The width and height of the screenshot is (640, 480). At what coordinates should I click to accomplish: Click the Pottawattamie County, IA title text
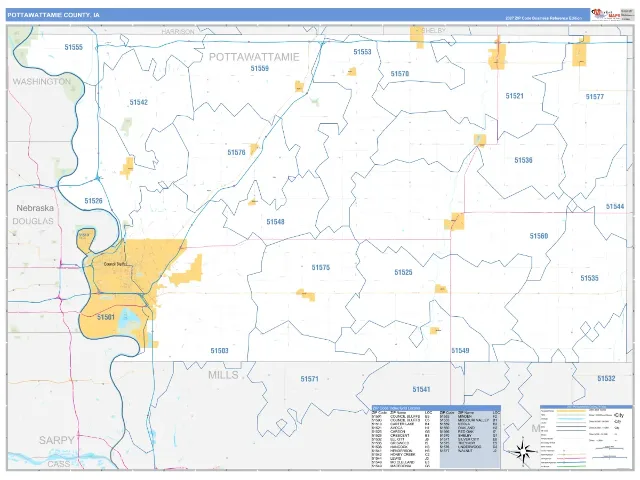coord(53,15)
